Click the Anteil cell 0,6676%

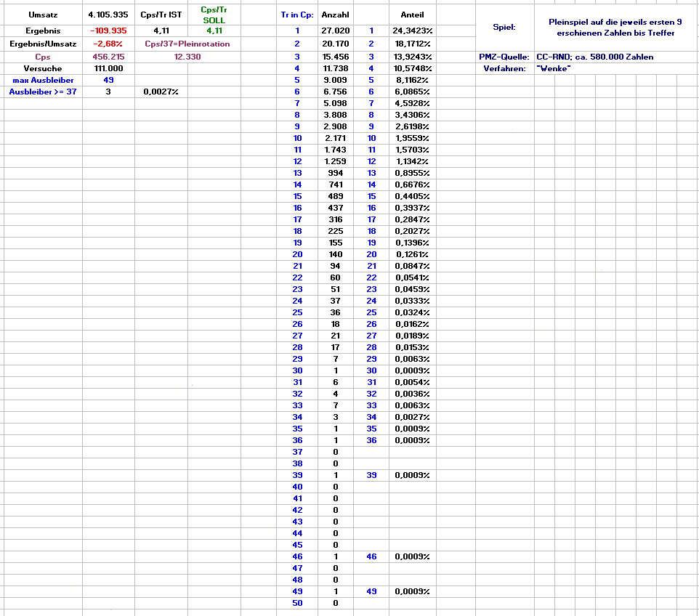click(413, 185)
